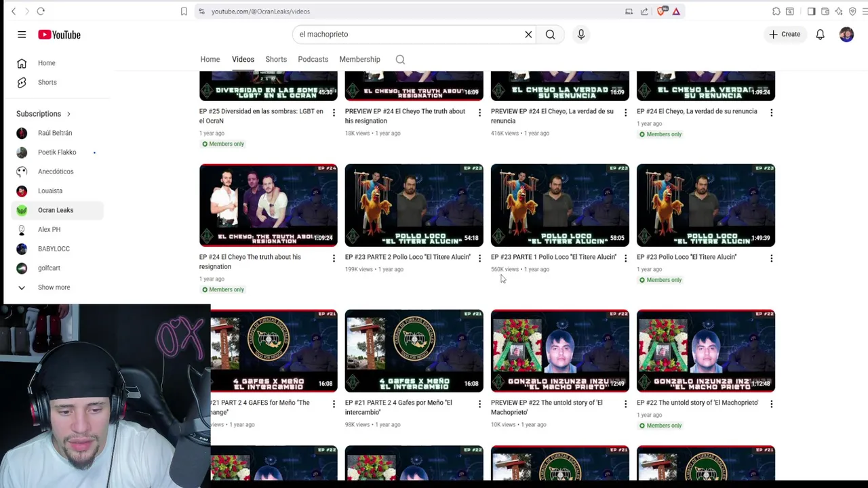Reload the page
Image resolution: width=868 pixels, height=488 pixels.
pyautogui.click(x=41, y=12)
